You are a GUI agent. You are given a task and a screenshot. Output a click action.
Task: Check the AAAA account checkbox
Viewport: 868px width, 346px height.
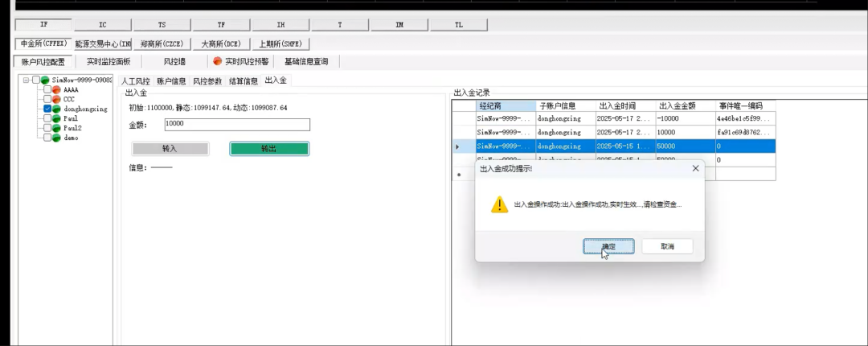click(47, 89)
